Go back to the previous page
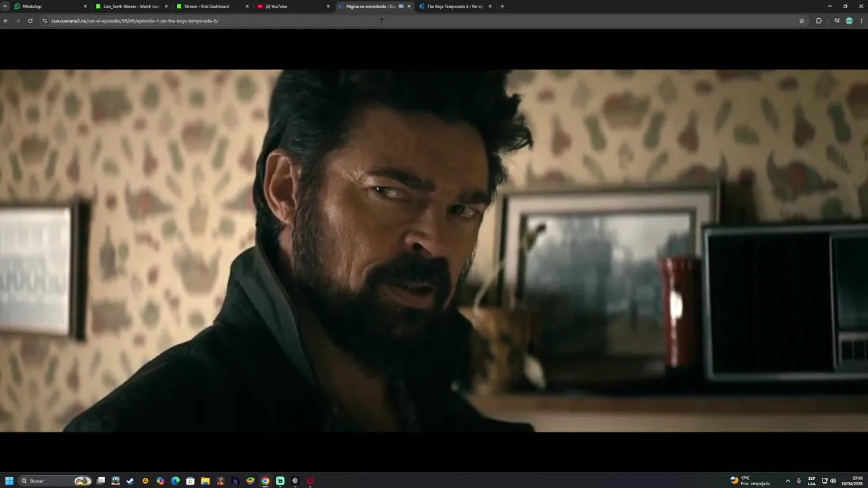Viewport: 868px width, 488px height. click(5, 21)
